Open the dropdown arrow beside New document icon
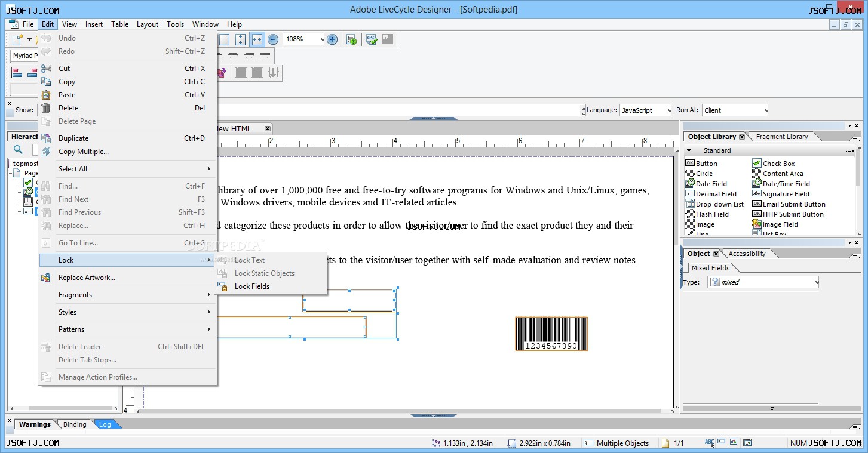868x453 pixels. (x=29, y=39)
